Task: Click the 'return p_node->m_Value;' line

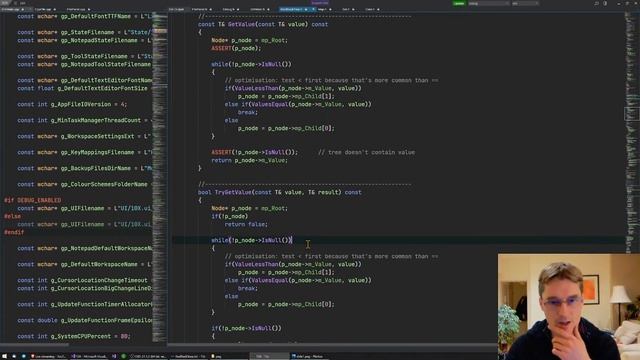Action: pos(249,160)
